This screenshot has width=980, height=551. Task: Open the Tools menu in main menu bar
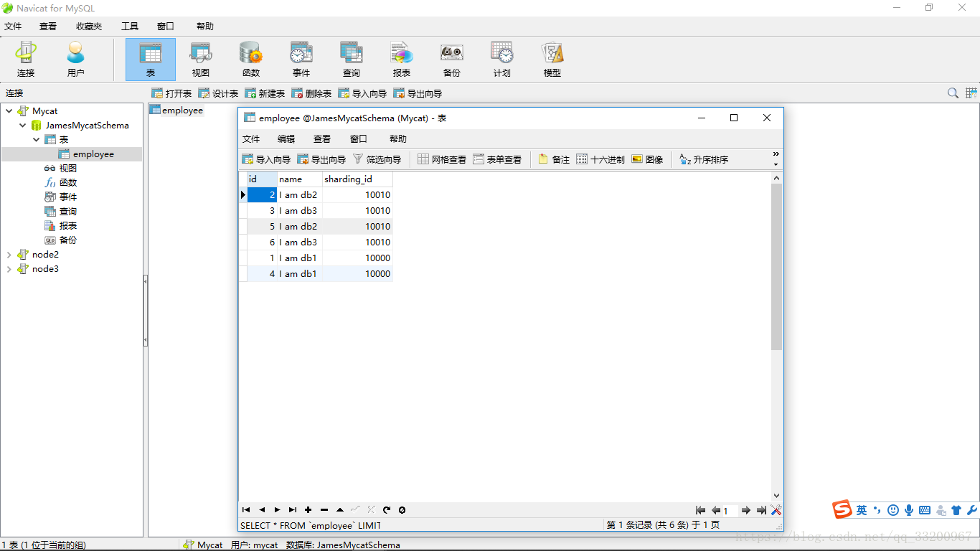(x=130, y=26)
